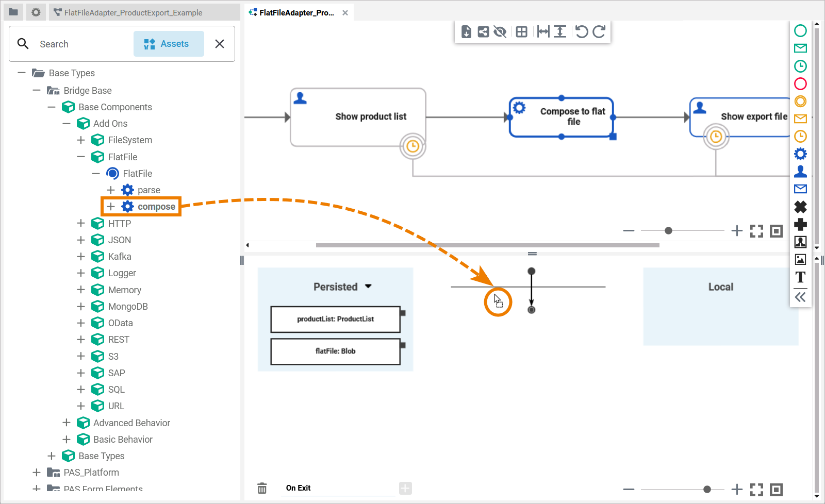Toggle the grid display icon
825x504 pixels.
tap(521, 32)
